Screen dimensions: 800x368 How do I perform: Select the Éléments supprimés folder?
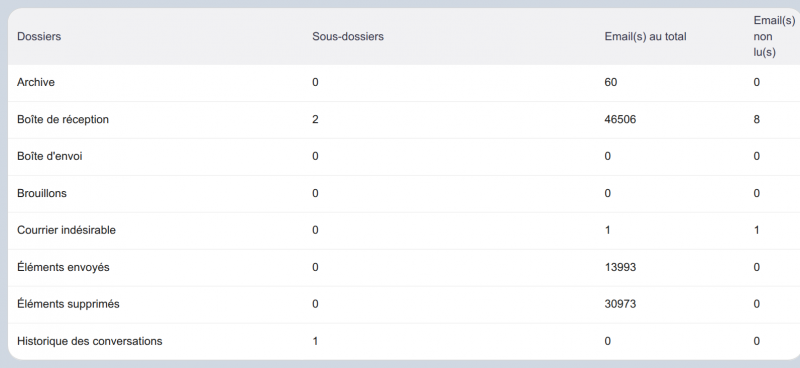(68, 304)
